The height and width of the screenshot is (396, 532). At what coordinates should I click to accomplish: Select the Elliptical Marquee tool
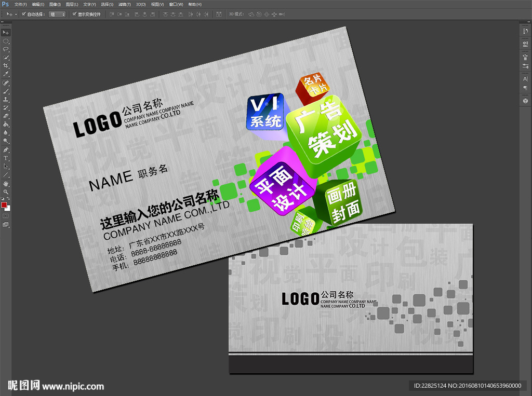[x=6, y=41]
